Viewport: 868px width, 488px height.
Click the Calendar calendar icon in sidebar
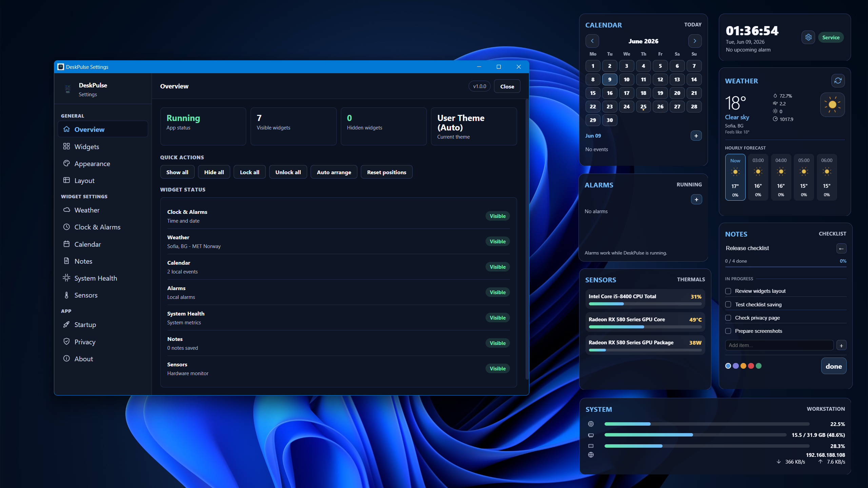click(66, 244)
